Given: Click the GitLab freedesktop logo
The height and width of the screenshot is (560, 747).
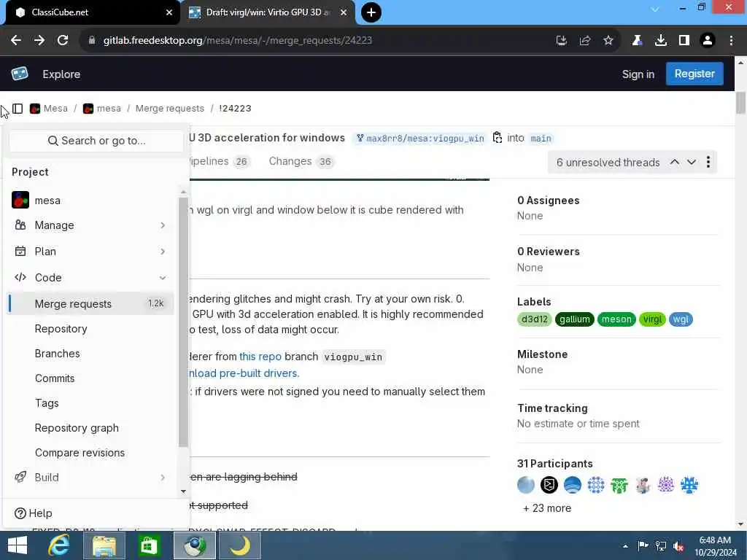Looking at the screenshot, I should [20, 74].
